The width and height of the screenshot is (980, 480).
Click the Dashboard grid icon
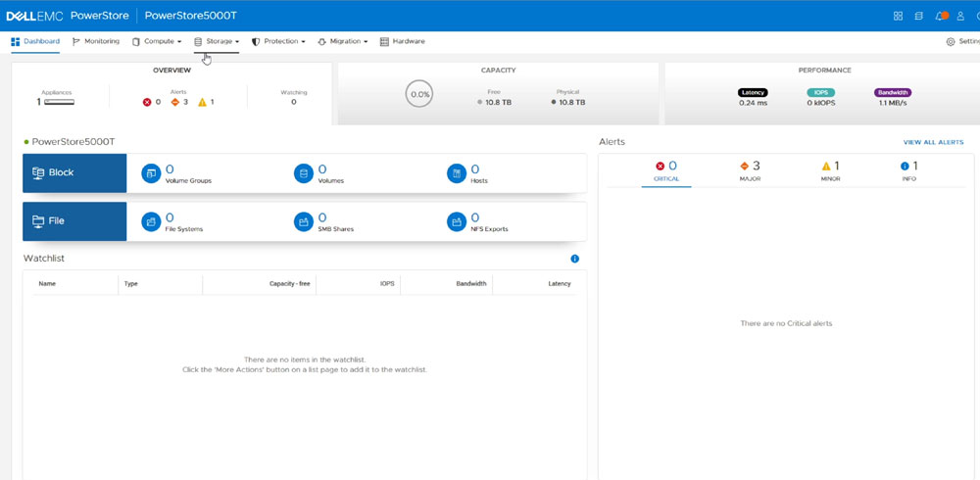click(x=16, y=41)
